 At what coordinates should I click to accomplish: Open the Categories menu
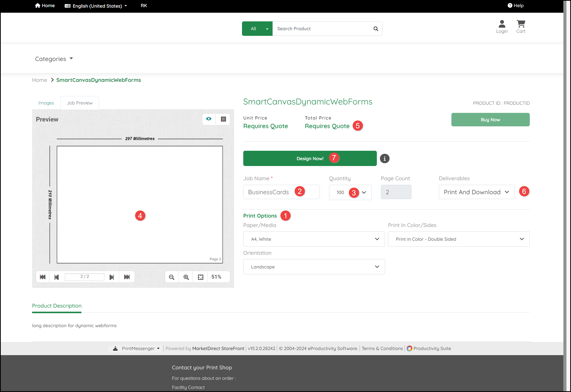coord(54,59)
